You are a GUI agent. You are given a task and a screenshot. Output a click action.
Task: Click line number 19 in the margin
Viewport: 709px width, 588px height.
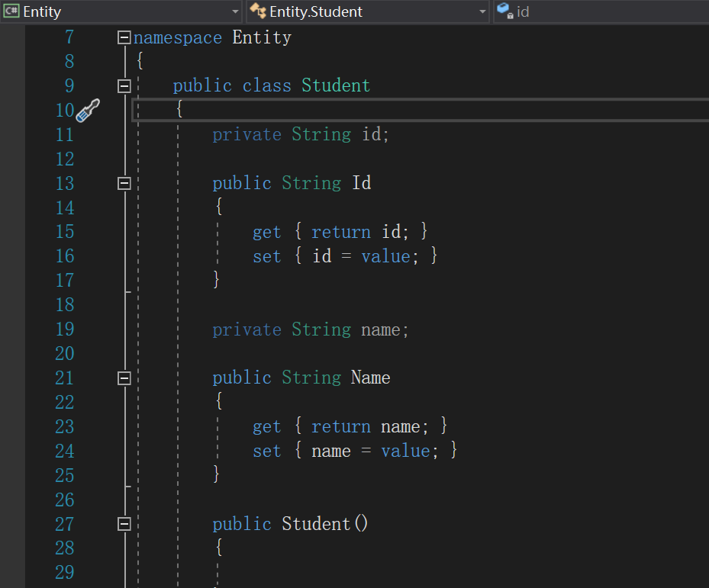point(65,329)
